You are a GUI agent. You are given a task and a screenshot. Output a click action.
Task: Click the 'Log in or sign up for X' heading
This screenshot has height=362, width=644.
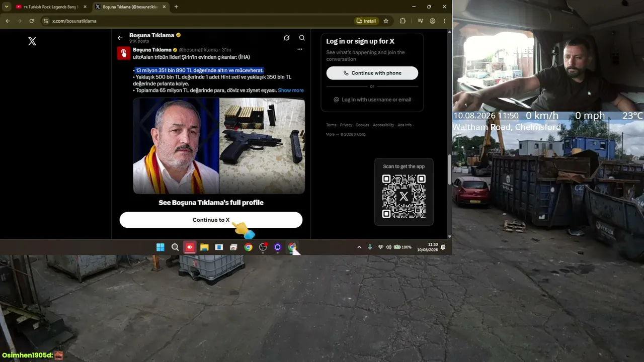(360, 41)
